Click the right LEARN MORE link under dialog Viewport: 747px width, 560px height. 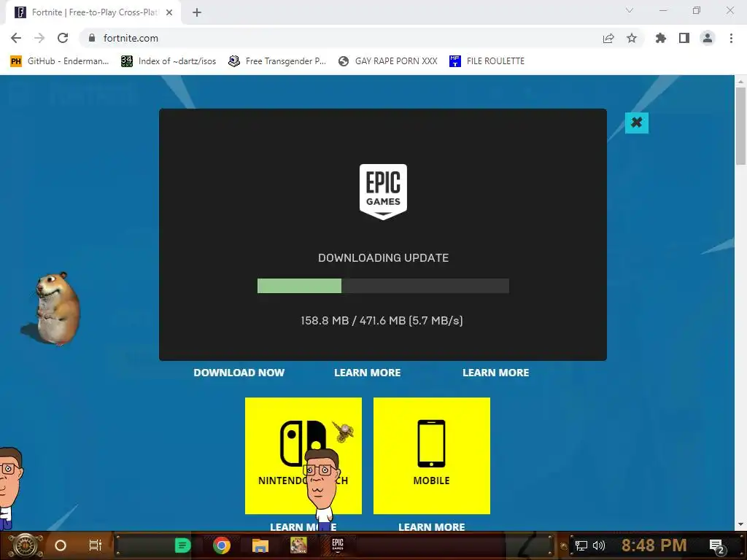(x=495, y=373)
